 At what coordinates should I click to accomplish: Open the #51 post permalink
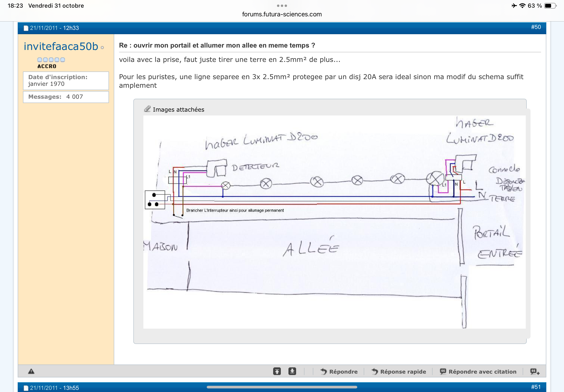pyautogui.click(x=536, y=387)
